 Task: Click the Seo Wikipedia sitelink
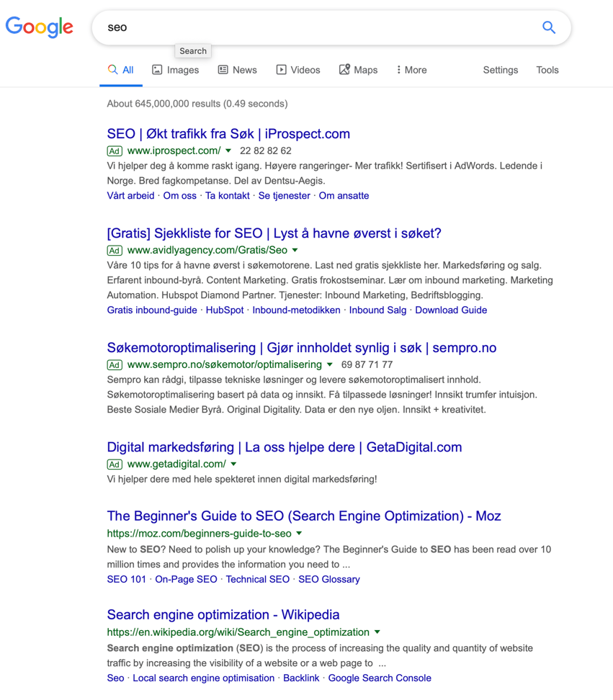115,678
